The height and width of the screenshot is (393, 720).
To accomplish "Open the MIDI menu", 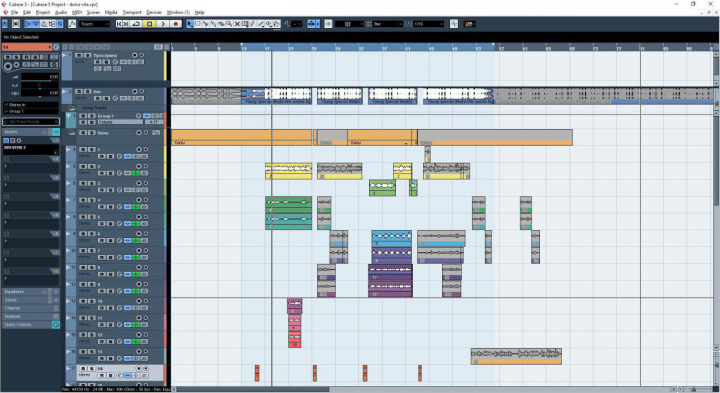I will [x=77, y=12].
